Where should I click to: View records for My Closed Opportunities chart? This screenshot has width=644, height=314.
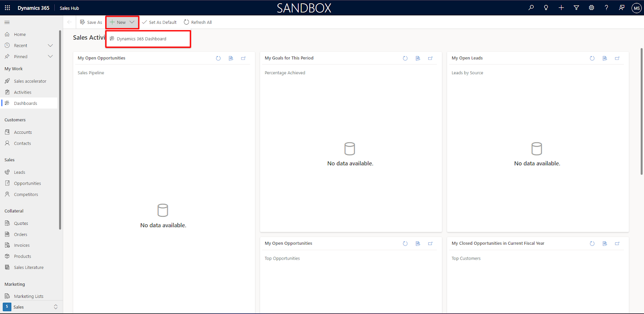(605, 243)
